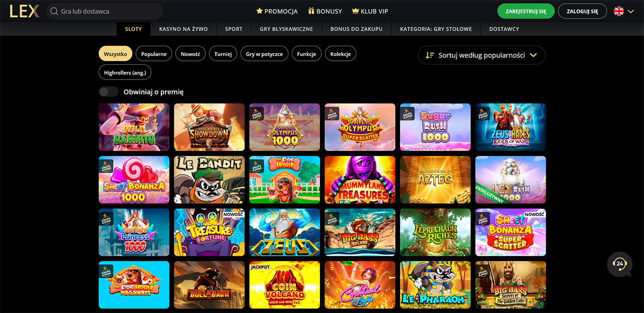
Task: Switch to the Kasyno na żywo tab
Action: point(184,29)
